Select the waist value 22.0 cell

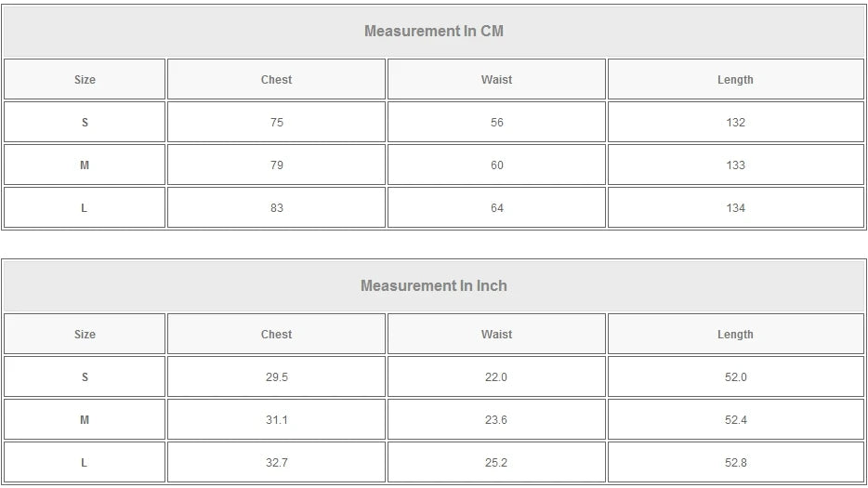[496, 377]
